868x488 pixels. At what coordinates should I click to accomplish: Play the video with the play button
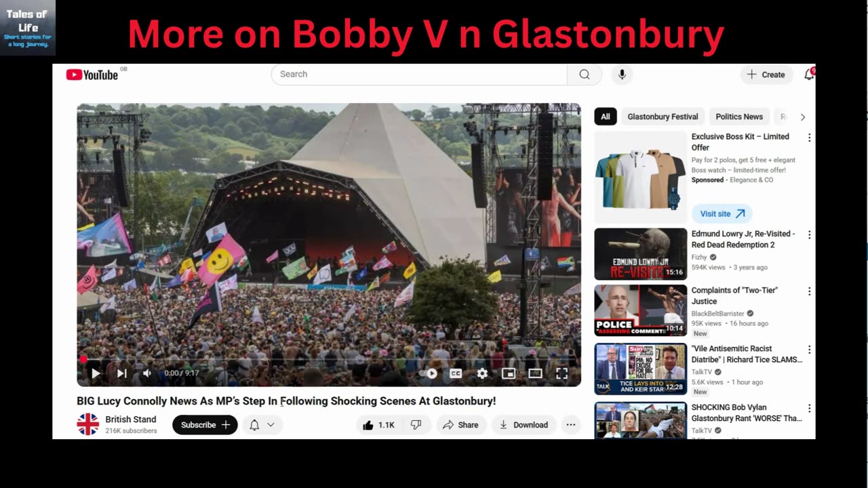pos(96,373)
